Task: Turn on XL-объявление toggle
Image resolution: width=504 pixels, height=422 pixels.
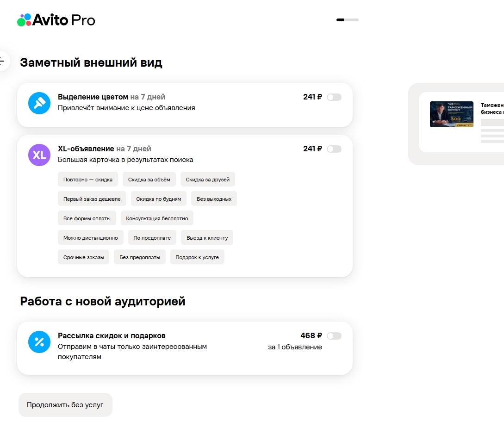Action: (x=334, y=149)
